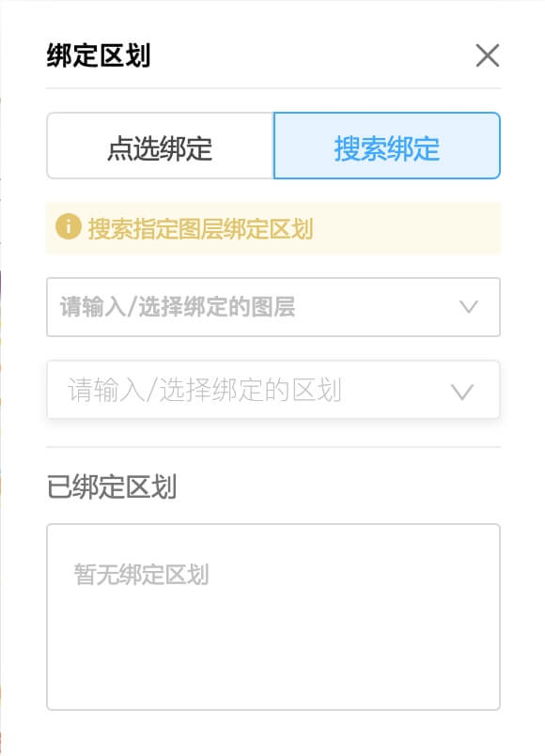Screen dimensions: 545x756
Task: Click placeholder text in the 图层 selector
Action: click(x=178, y=307)
